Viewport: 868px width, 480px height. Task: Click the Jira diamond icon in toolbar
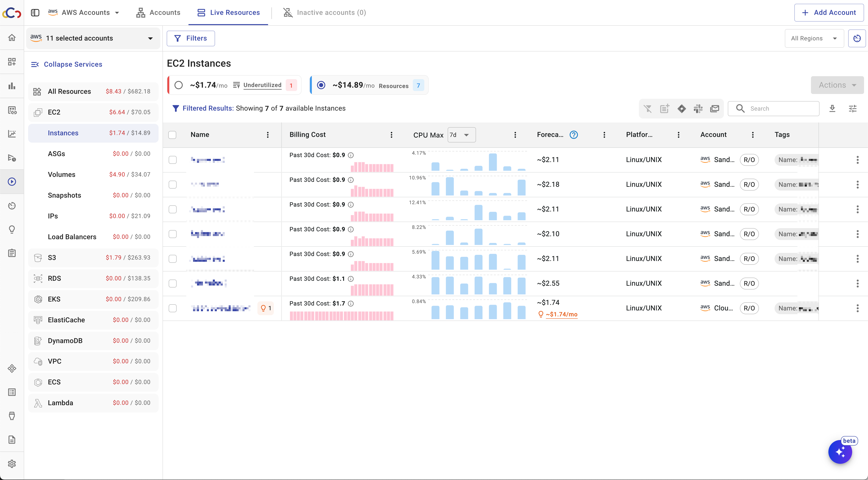tap(681, 108)
